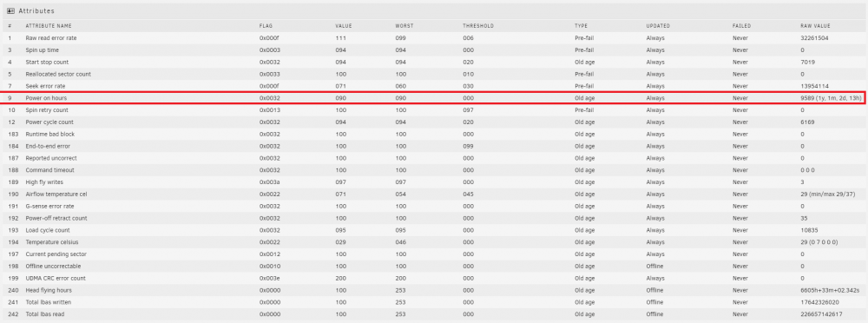Click threshold 099 in End-to-end error row
This screenshot has height=323, width=868.
click(468, 146)
